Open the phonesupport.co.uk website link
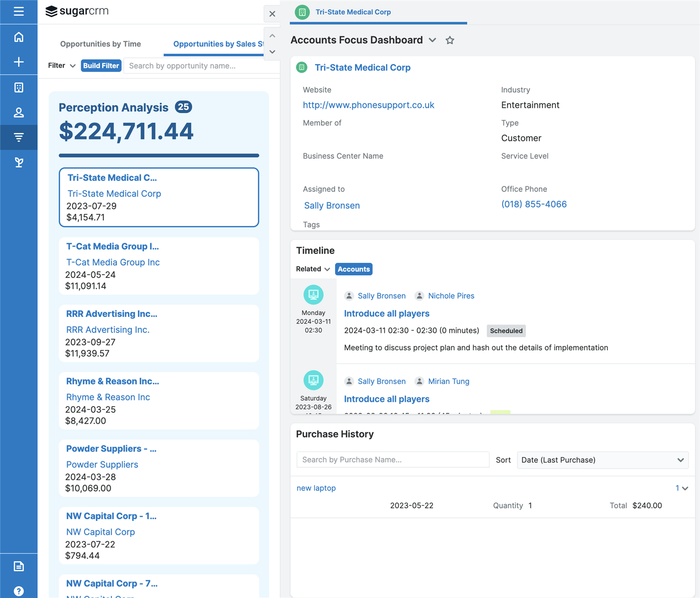This screenshot has height=598, width=700. click(368, 105)
